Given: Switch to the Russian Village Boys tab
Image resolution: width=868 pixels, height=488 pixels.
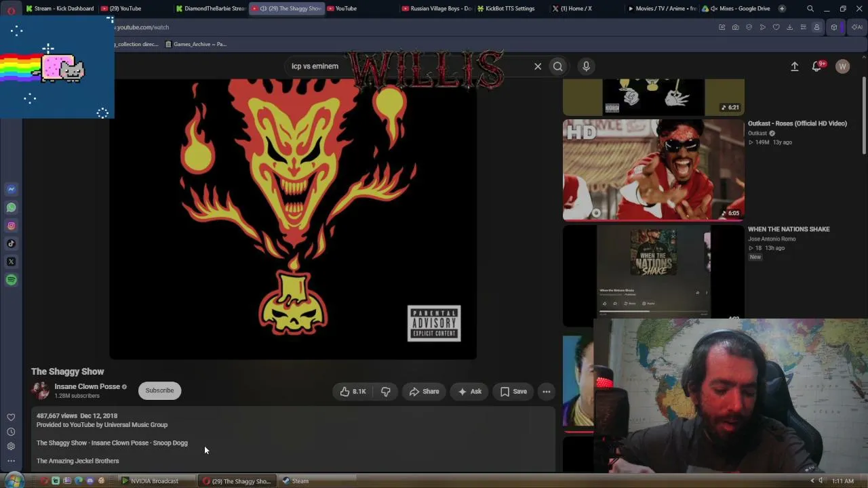Looking at the screenshot, I should click(x=436, y=9).
